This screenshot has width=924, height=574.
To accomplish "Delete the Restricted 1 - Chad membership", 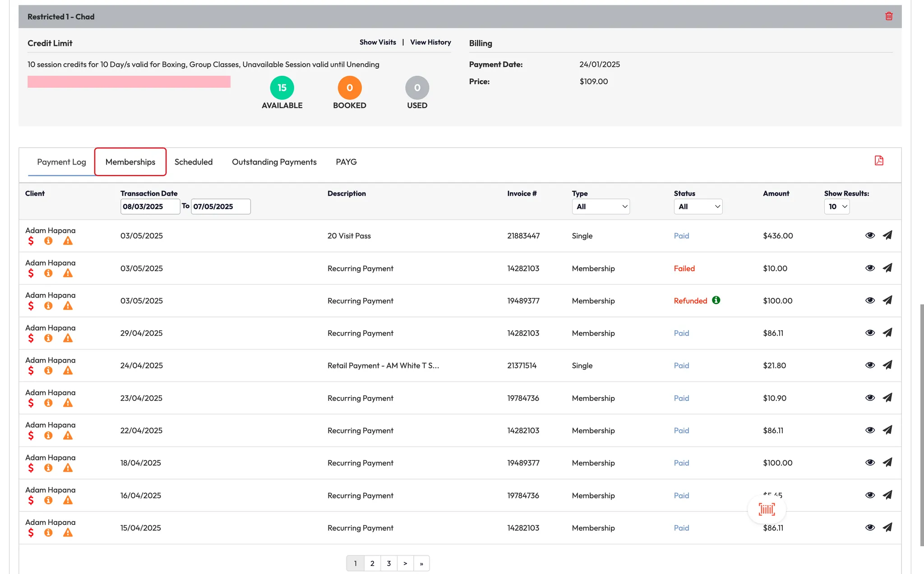I will (889, 16).
